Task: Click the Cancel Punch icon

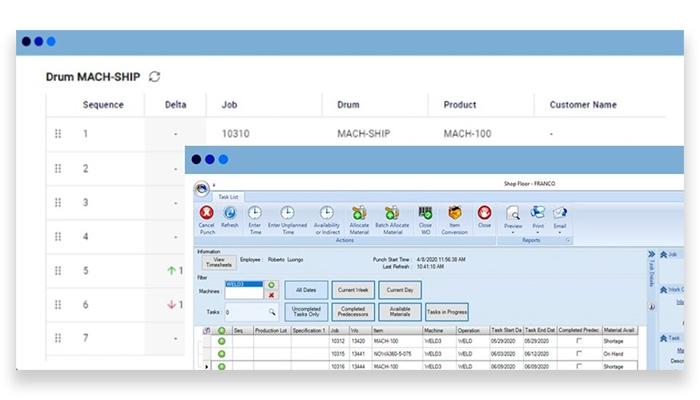Action: point(206,212)
